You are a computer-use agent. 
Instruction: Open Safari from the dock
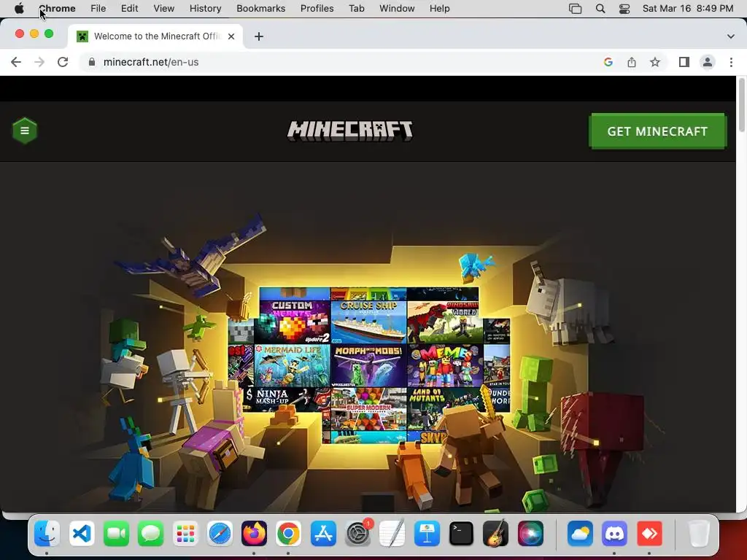click(x=220, y=533)
